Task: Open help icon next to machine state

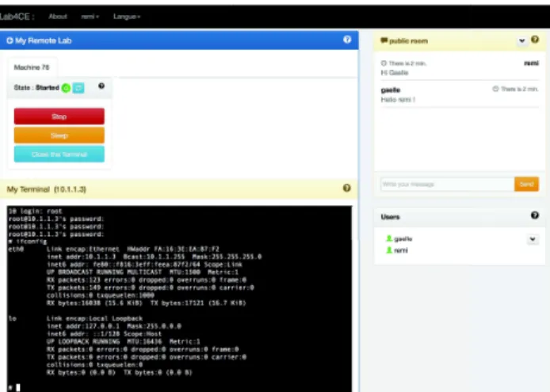Action: pos(101,86)
